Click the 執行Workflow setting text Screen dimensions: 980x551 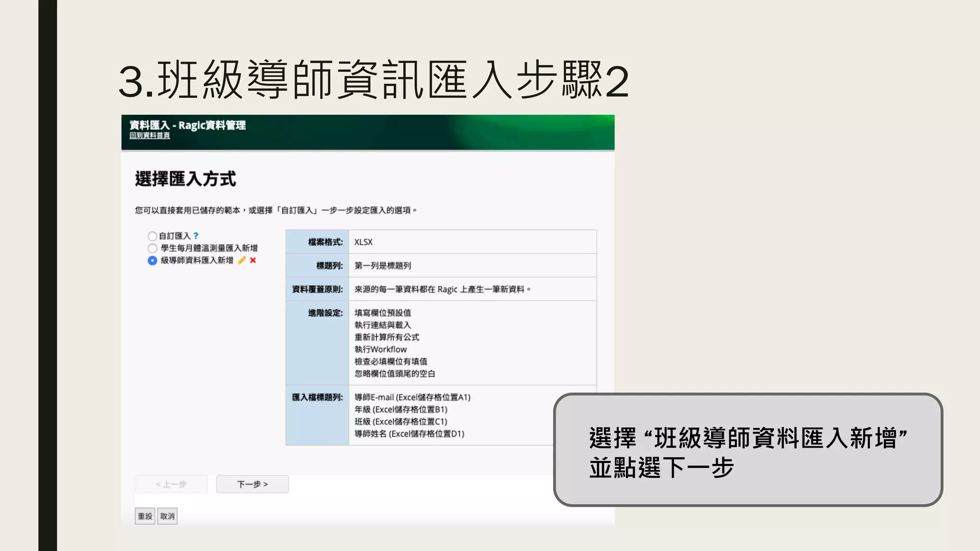tap(380, 350)
